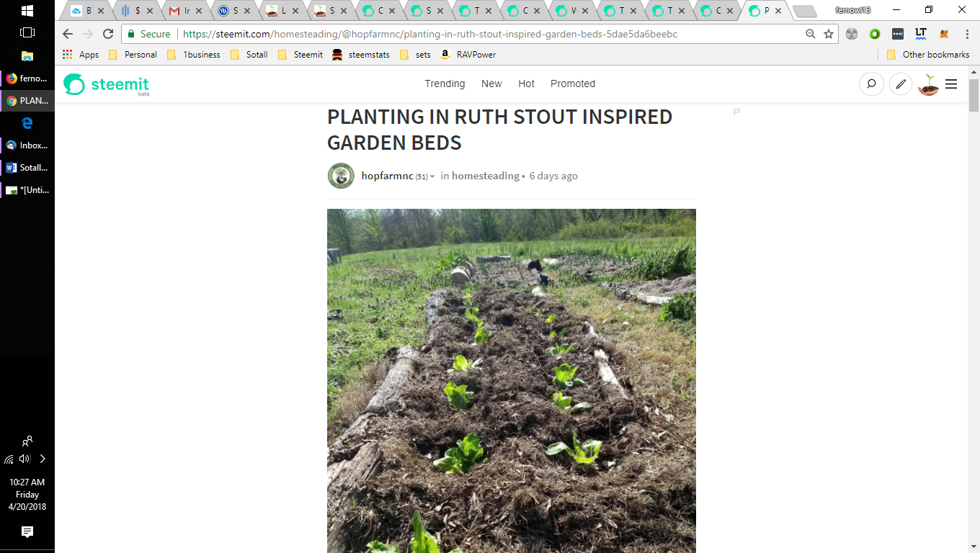This screenshot has width=980, height=553.
Task: Switch to Thunderbird Inbox window
Action: [27, 145]
